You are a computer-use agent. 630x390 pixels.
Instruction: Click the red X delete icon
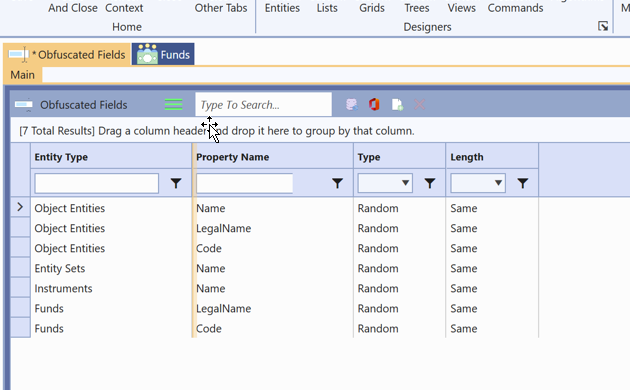click(x=419, y=105)
